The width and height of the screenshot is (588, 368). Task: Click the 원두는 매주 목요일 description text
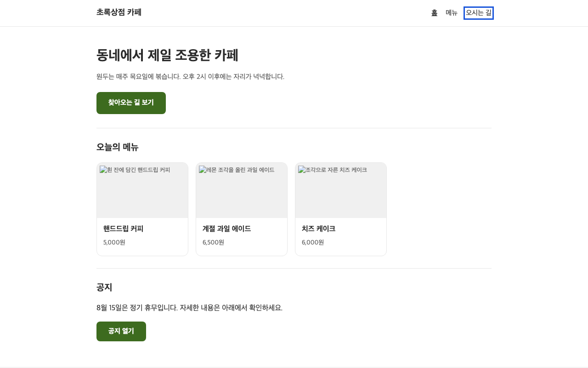(190, 76)
